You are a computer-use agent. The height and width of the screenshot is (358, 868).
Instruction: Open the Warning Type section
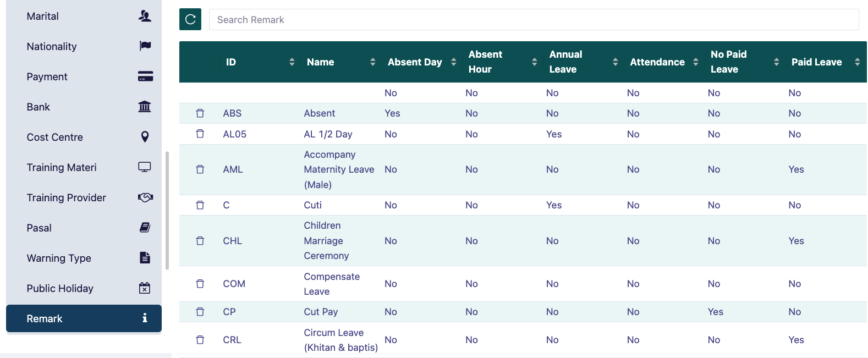(x=59, y=258)
